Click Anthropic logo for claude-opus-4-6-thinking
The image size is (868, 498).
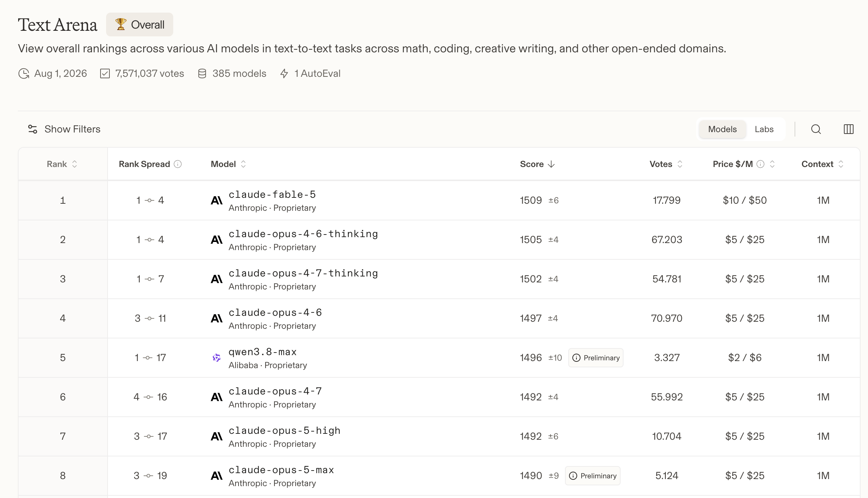pyautogui.click(x=217, y=240)
